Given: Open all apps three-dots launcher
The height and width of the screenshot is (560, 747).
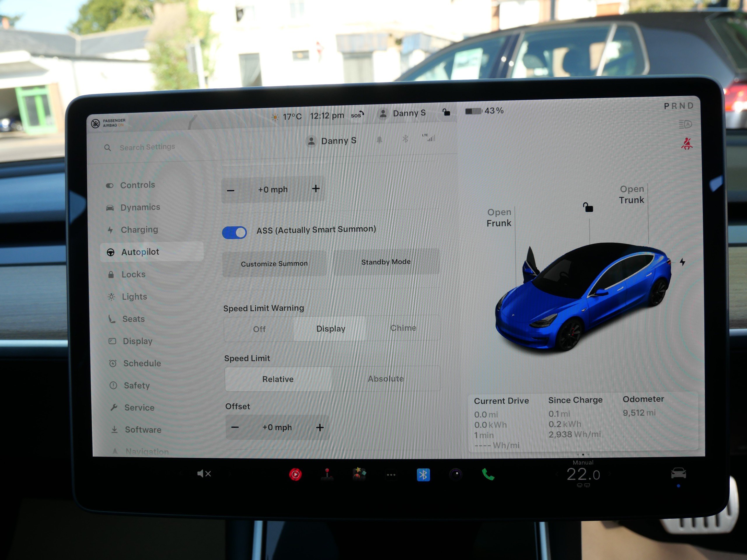Looking at the screenshot, I should 391,475.
